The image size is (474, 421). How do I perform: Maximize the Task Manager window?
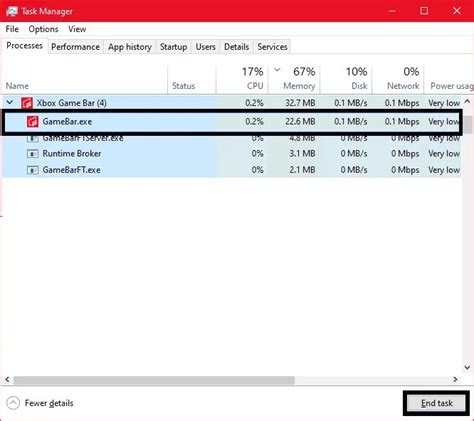[x=424, y=11]
